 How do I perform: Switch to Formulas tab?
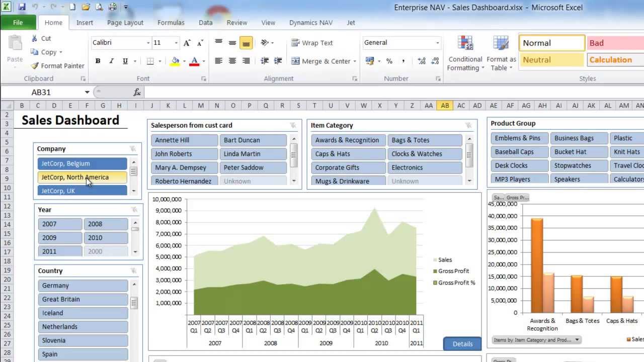pos(171,23)
